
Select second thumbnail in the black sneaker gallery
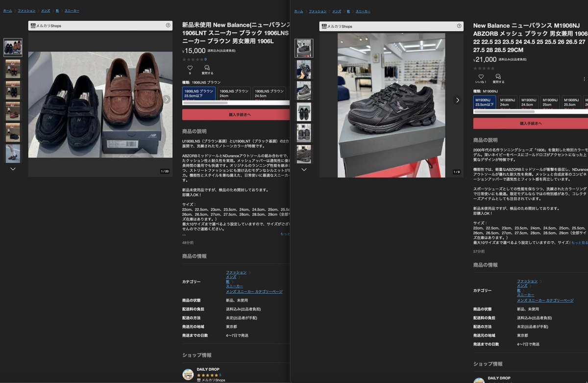[x=304, y=70]
